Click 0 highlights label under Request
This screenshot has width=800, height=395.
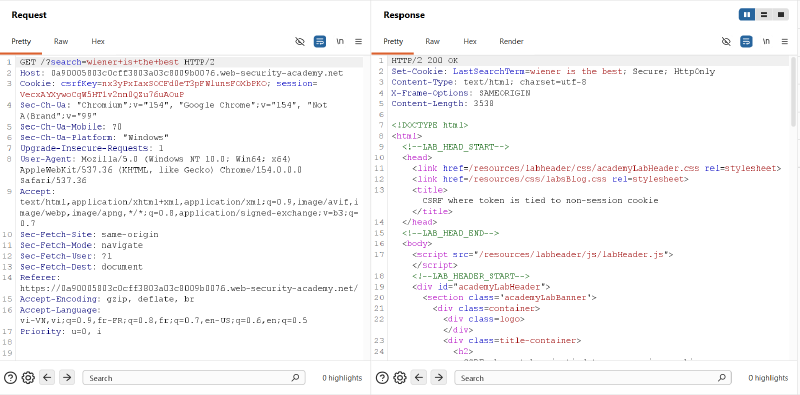342,378
